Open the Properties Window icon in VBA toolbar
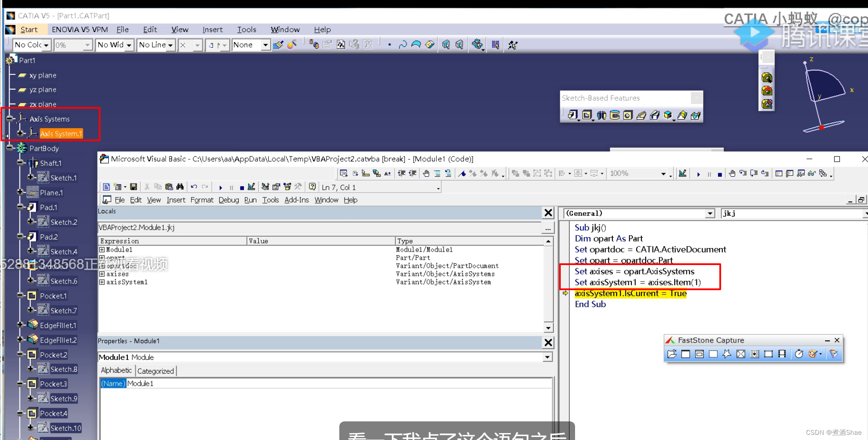868x440 pixels. (x=276, y=187)
